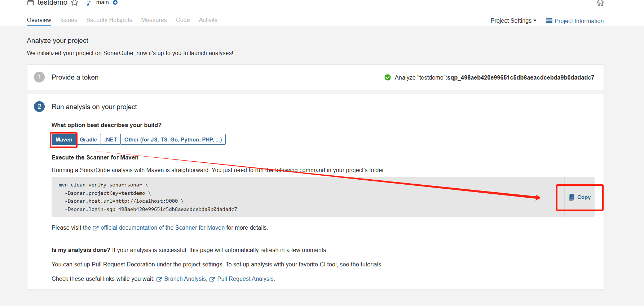Expand the Project Settings dropdown

(x=513, y=21)
